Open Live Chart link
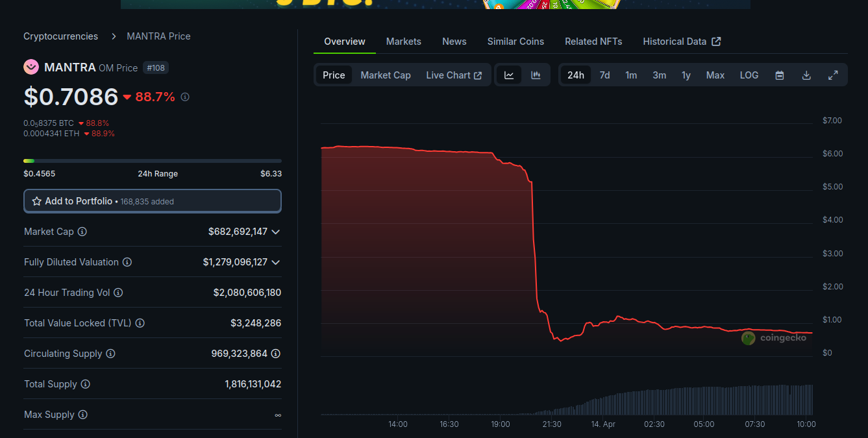The height and width of the screenshot is (438, 868). click(x=454, y=75)
